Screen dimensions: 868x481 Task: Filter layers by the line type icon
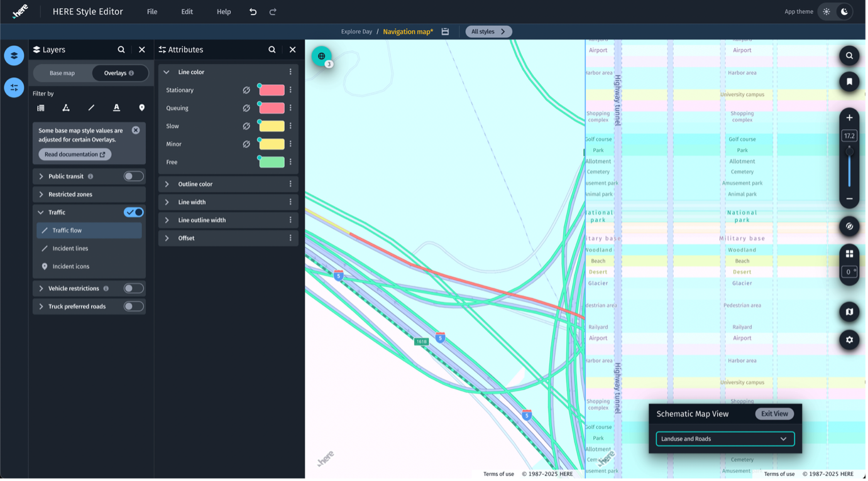[x=91, y=107]
